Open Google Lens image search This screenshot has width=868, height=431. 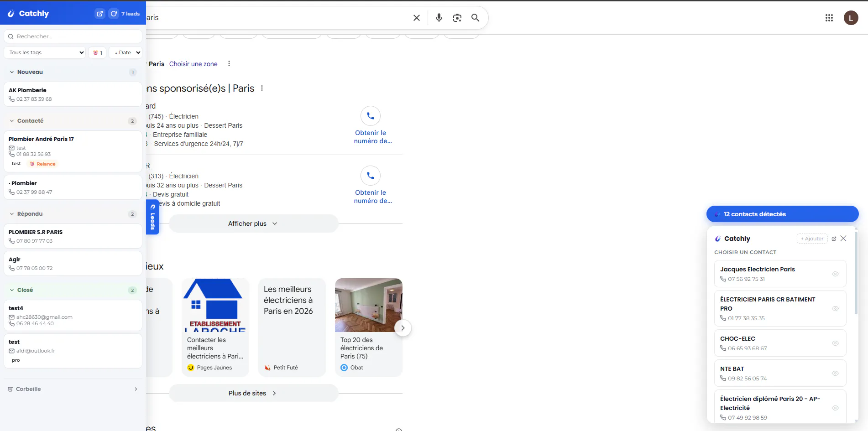tap(457, 18)
